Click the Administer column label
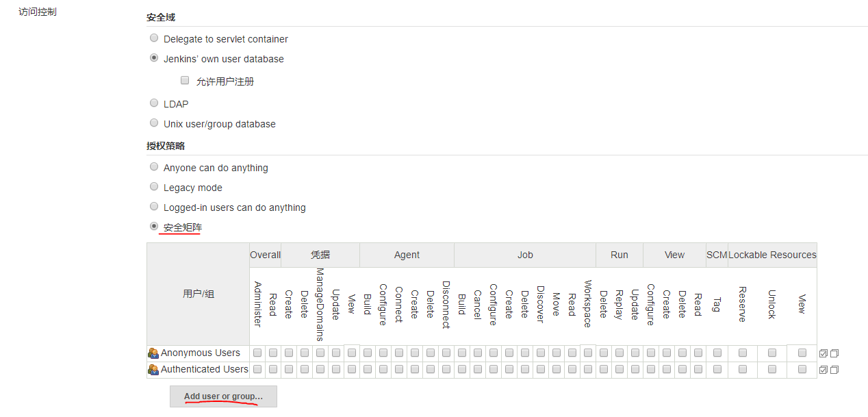This screenshot has height=417, width=868. (257, 304)
